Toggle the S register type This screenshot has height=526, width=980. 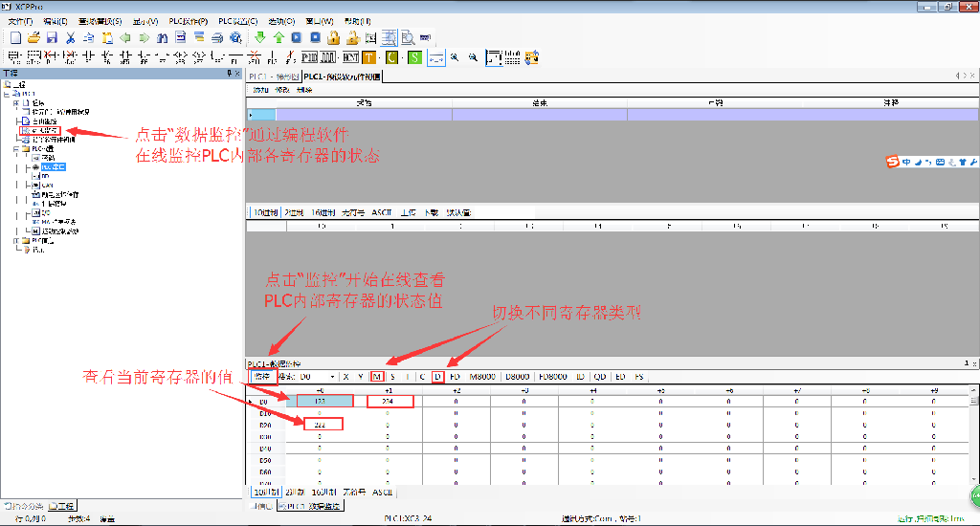392,377
